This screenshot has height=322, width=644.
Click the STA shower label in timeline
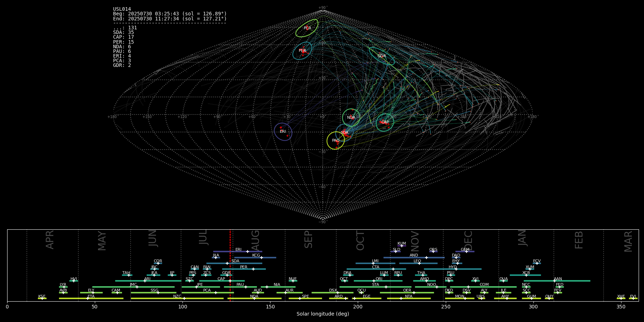coord(375,285)
